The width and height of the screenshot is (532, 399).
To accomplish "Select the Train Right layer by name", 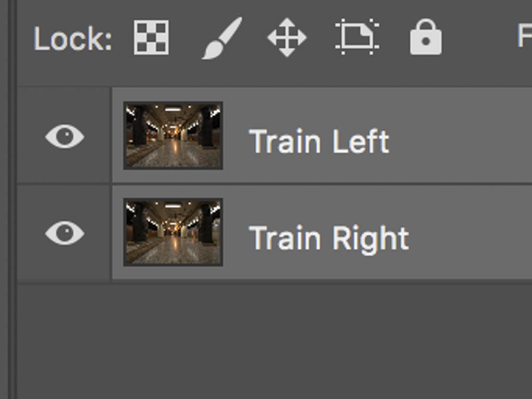I will 328,238.
